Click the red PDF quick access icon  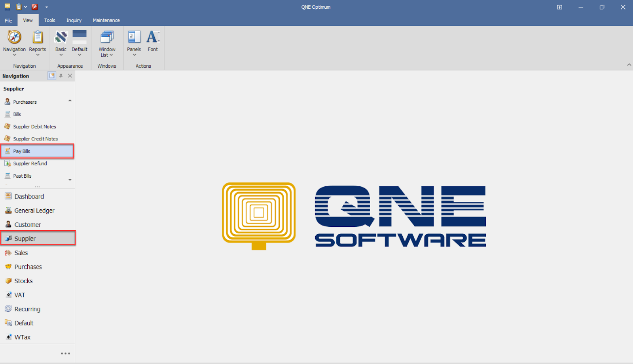click(35, 7)
